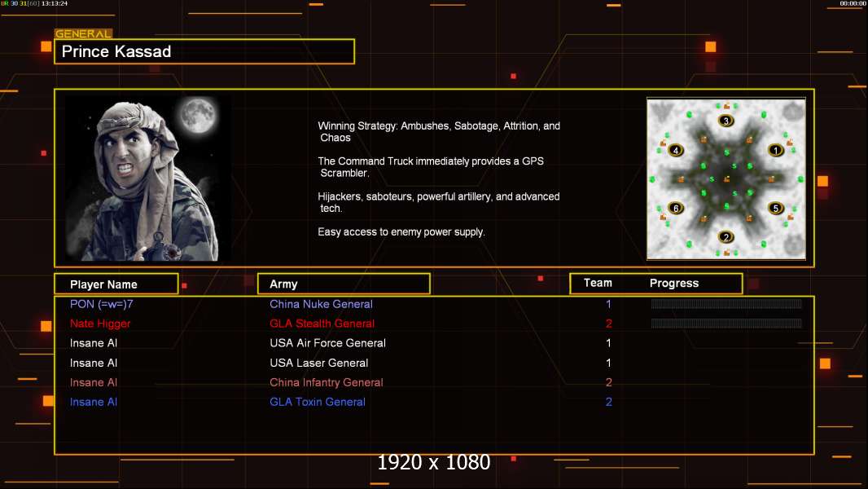The width and height of the screenshot is (868, 489).
Task: Select player name PON (=w=)7
Action: 101,304
